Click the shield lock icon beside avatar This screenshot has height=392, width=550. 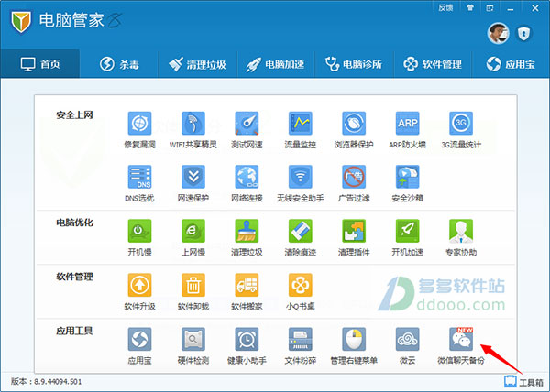(523, 34)
